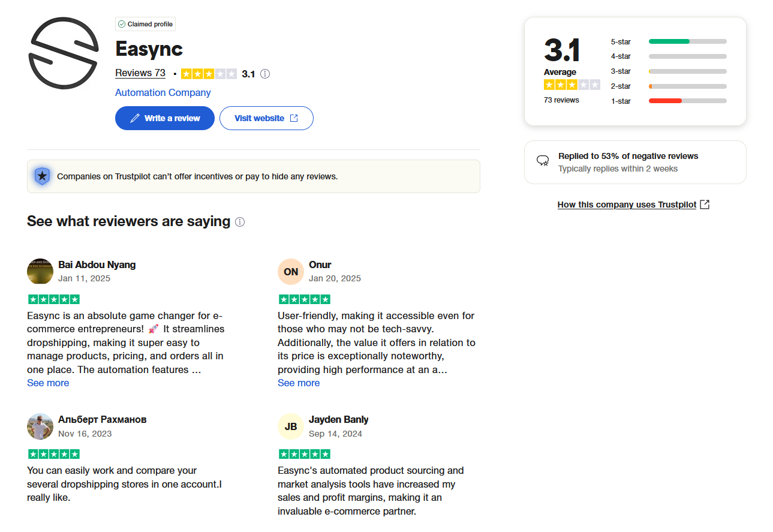
Task: Click the header star rating next to Reviews 73
Action: tap(209, 74)
